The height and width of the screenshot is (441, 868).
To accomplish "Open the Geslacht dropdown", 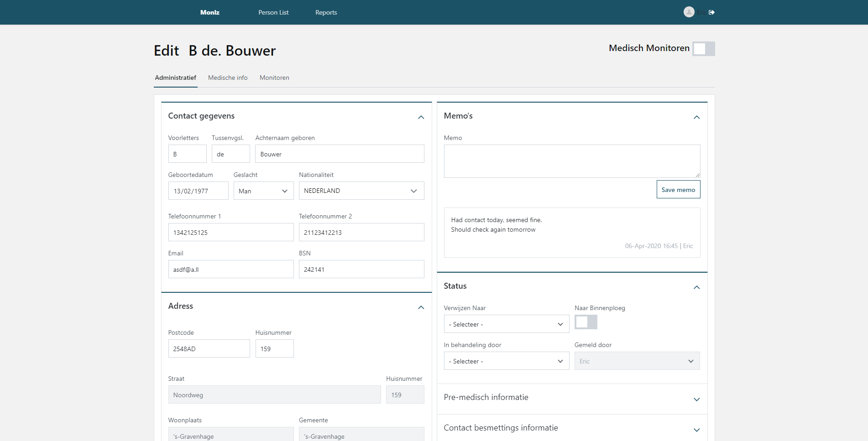I will (x=263, y=191).
